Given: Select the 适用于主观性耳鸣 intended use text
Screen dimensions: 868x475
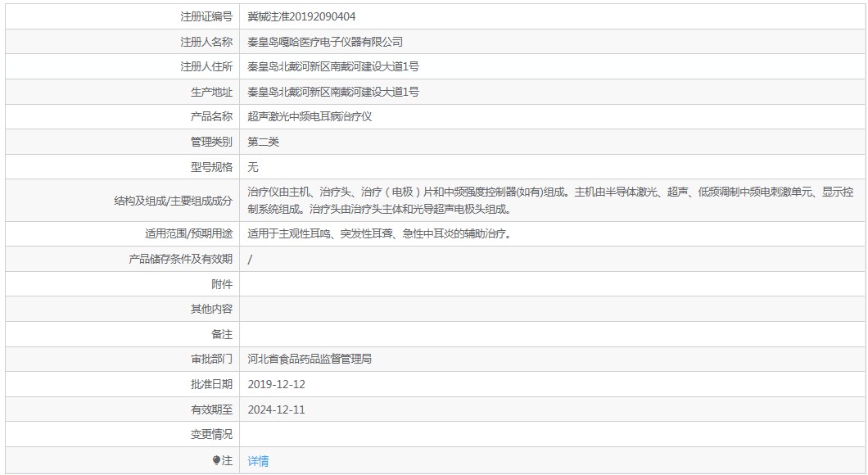Looking at the screenshot, I should (x=380, y=234).
